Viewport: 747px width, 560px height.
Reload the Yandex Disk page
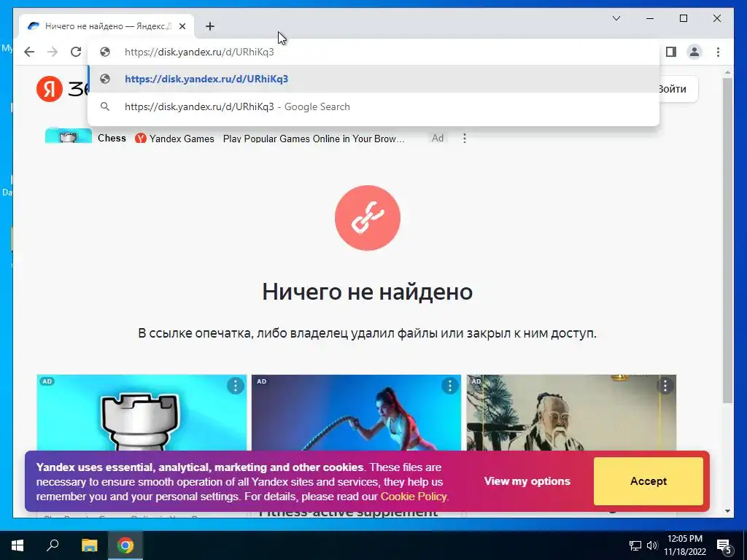tap(76, 52)
